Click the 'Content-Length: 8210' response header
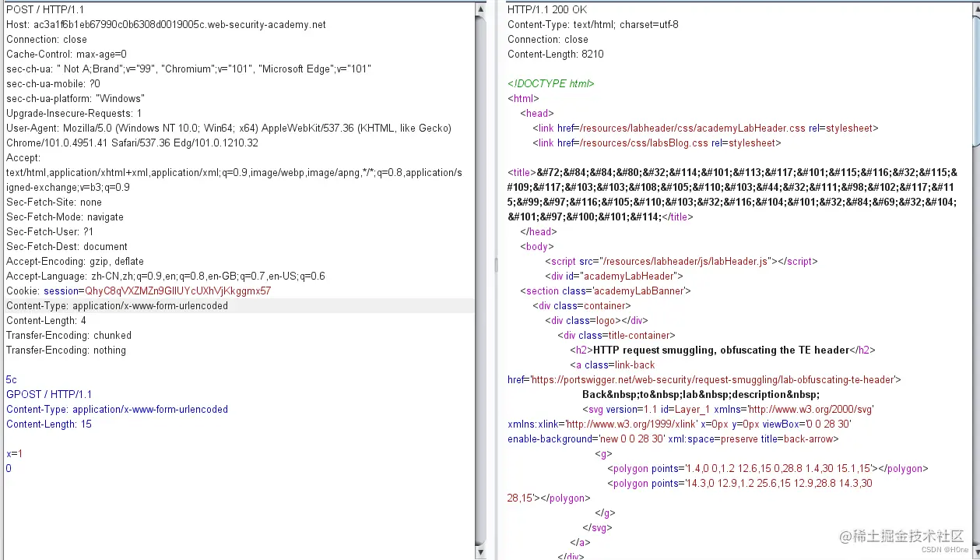 556,54
